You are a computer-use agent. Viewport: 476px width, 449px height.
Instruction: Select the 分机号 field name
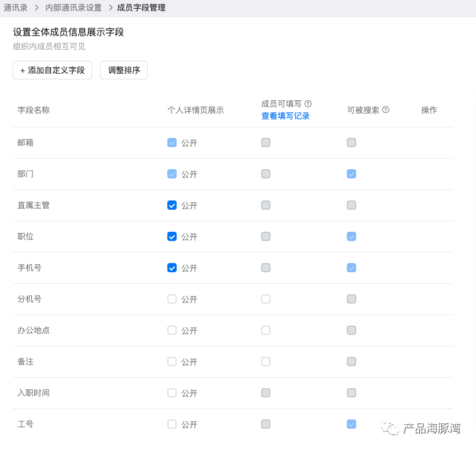pyautogui.click(x=30, y=299)
